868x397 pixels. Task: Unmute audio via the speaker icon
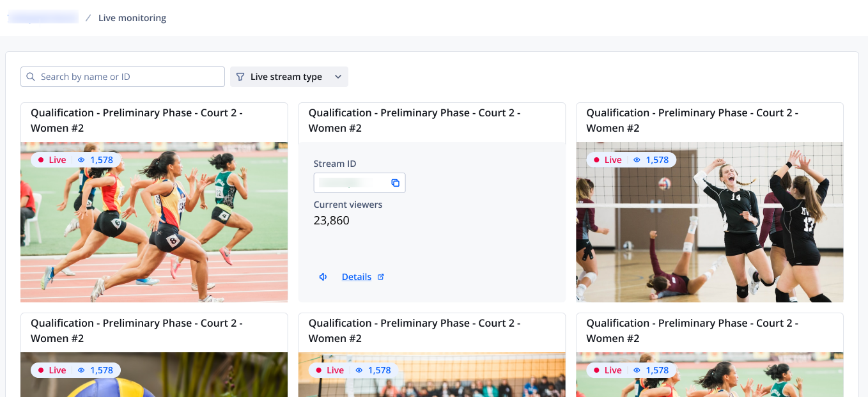point(323,276)
